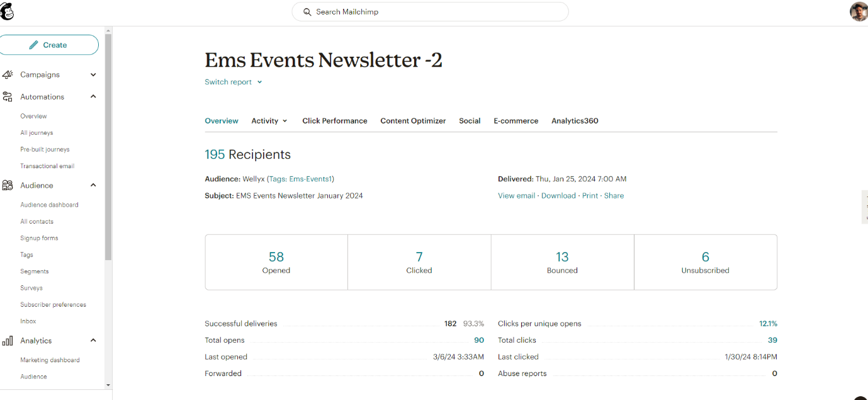Viewport: 868px width, 400px height.
Task: Click sidebar scrollbar down arrow
Action: tap(108, 384)
